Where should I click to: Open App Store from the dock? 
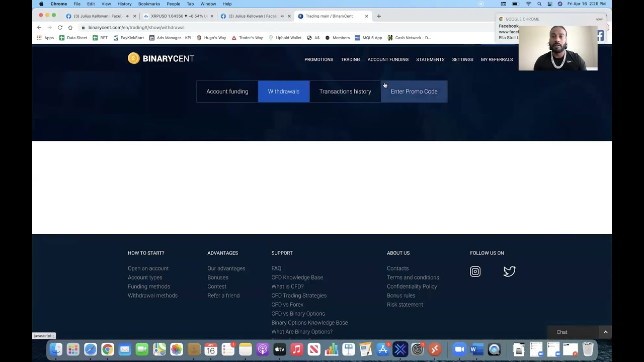(x=383, y=349)
